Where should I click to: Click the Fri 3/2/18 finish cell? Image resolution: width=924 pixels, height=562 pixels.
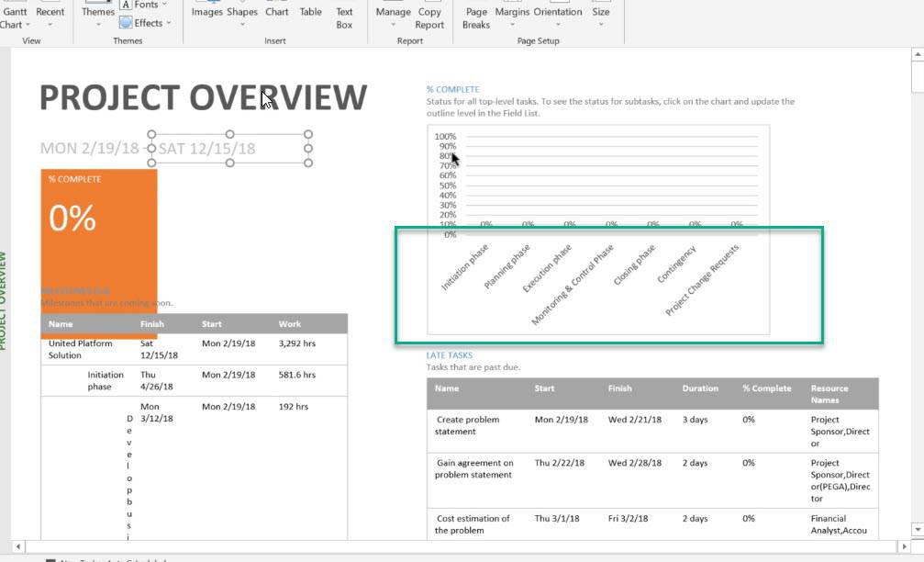pos(628,518)
